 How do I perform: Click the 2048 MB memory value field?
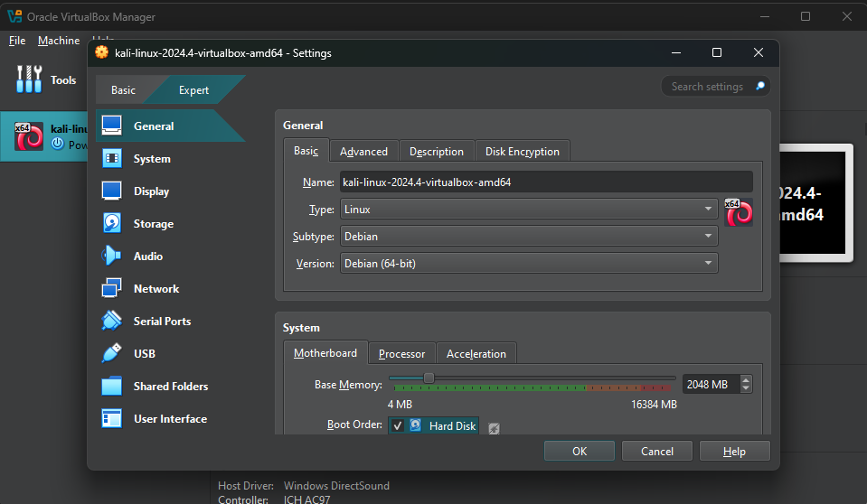point(711,384)
